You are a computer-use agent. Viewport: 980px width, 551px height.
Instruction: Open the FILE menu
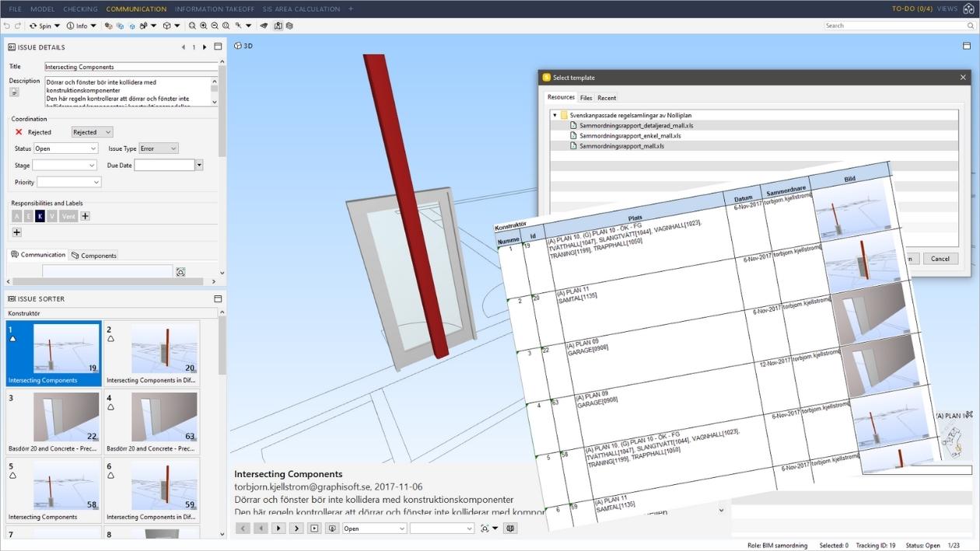click(x=15, y=9)
